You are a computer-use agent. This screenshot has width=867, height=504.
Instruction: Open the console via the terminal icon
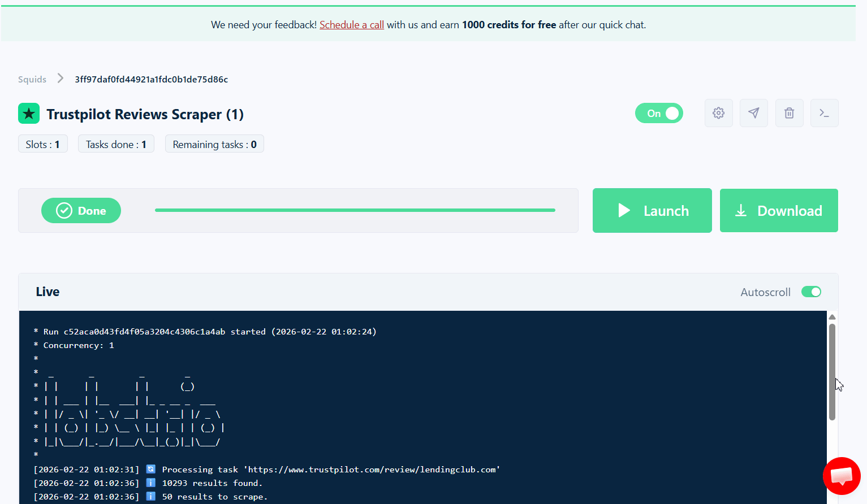click(824, 113)
